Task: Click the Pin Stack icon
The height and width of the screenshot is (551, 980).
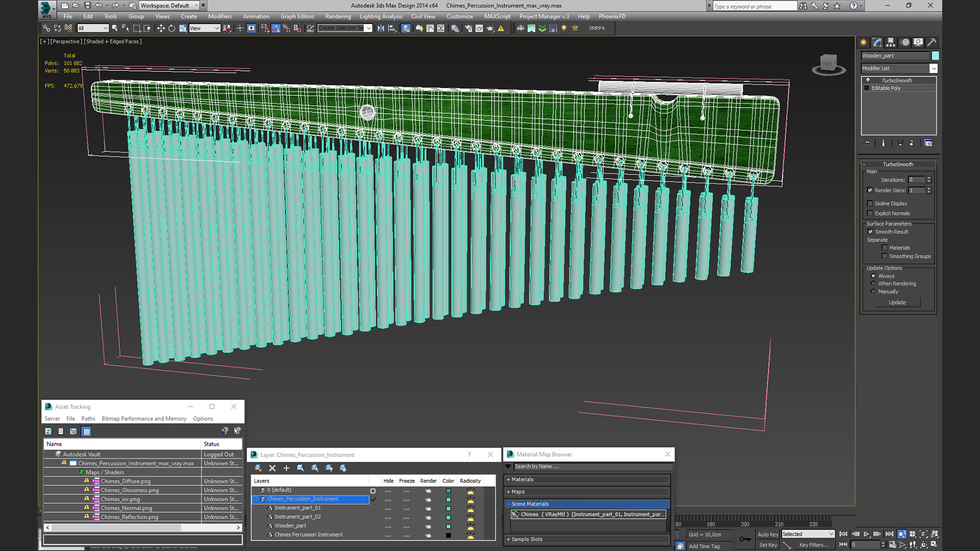Action: coord(867,143)
